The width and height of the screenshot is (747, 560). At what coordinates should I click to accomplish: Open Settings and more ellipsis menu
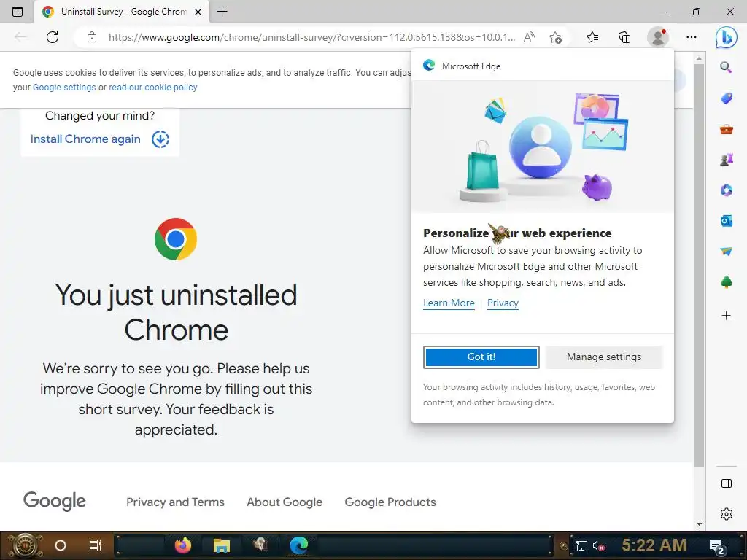pyautogui.click(x=692, y=37)
